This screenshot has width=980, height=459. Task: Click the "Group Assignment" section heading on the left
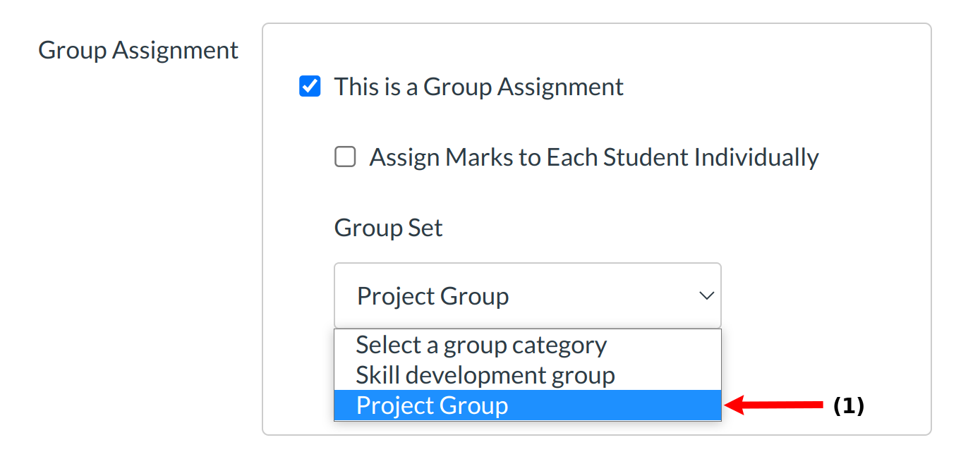pyautogui.click(x=138, y=51)
